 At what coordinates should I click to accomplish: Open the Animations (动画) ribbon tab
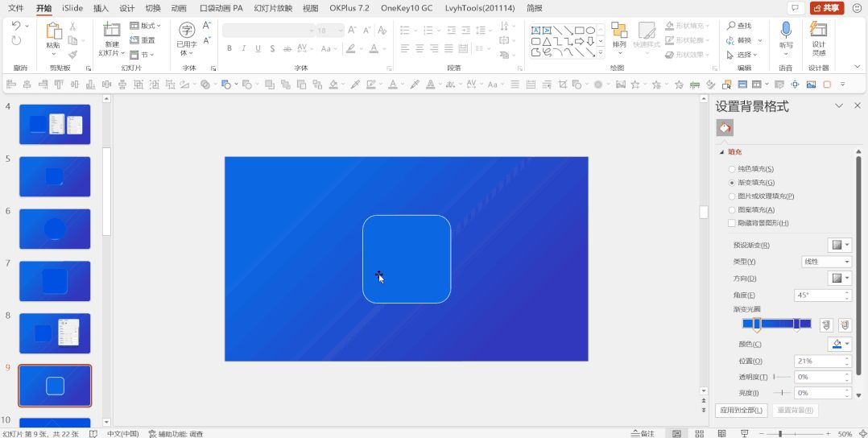tap(179, 8)
